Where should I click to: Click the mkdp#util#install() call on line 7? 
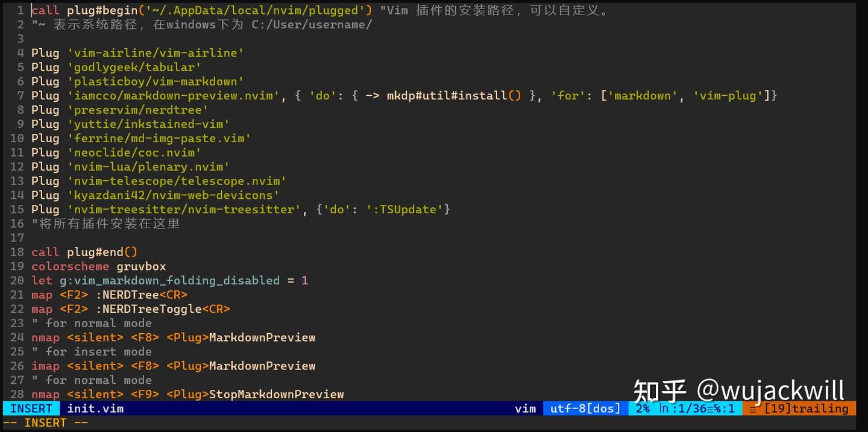point(452,95)
